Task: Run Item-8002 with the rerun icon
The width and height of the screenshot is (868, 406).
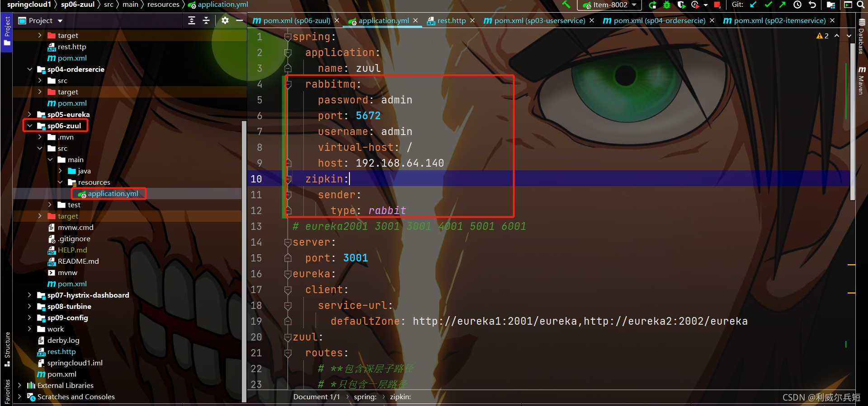Action: tap(652, 5)
